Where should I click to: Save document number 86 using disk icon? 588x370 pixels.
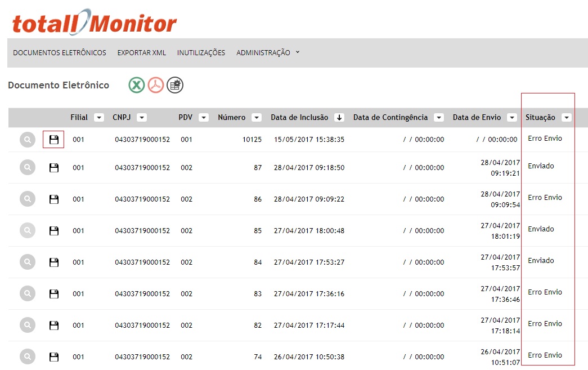(x=53, y=199)
